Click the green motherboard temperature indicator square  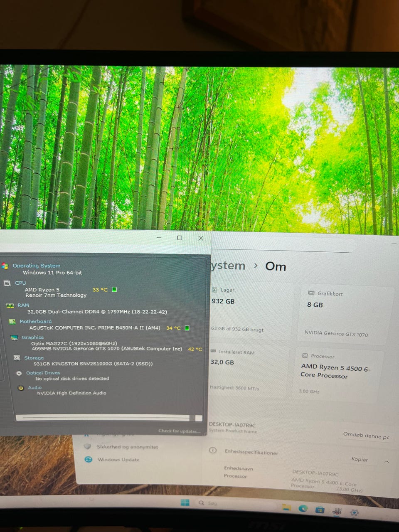[187, 328]
